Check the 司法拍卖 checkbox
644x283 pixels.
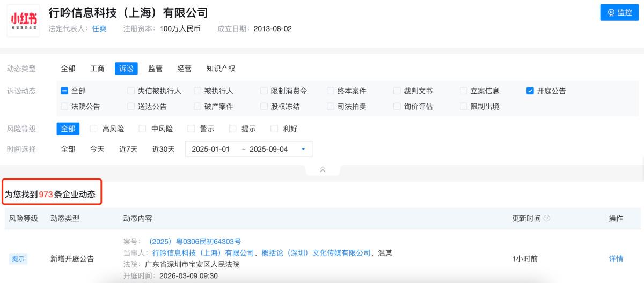point(331,107)
